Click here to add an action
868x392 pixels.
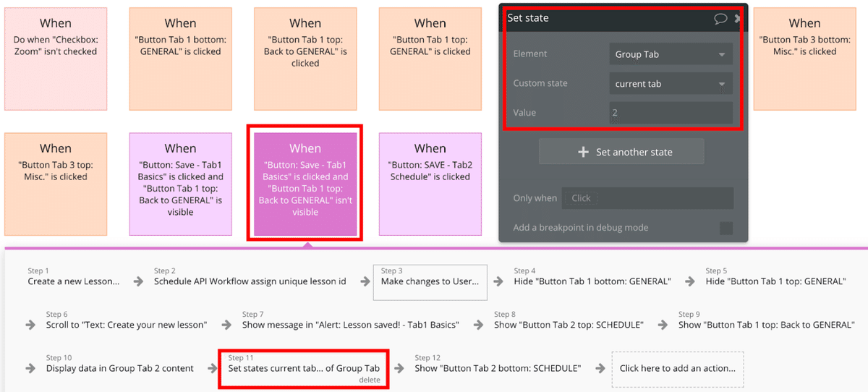coord(677,368)
